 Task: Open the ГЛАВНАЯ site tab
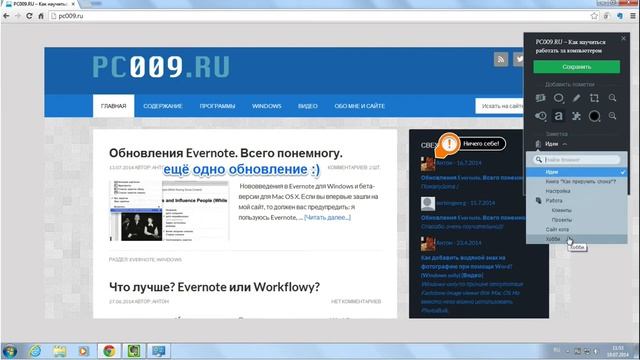coord(113,106)
